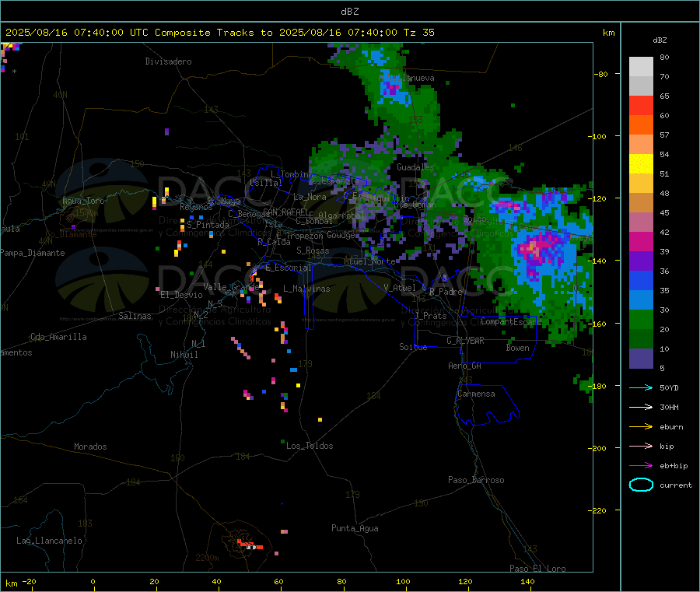This screenshot has height=592, width=700.
Task: Click the G_ALVEAR map label
Action: click(x=465, y=341)
